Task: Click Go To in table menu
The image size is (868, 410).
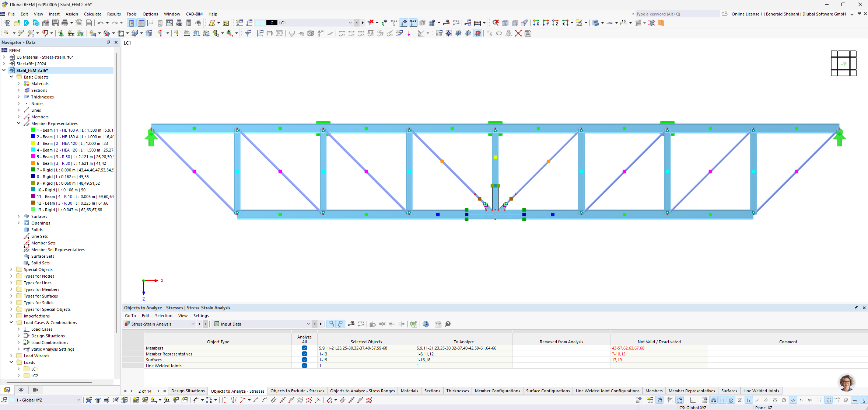Action: pyautogui.click(x=130, y=316)
